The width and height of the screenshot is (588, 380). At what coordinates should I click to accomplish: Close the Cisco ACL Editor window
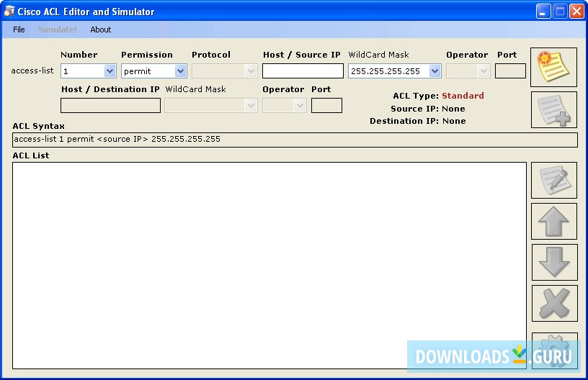(576, 12)
